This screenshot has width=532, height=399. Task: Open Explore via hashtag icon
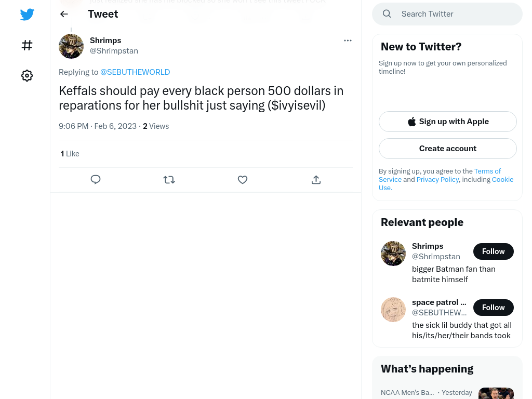coord(27,45)
